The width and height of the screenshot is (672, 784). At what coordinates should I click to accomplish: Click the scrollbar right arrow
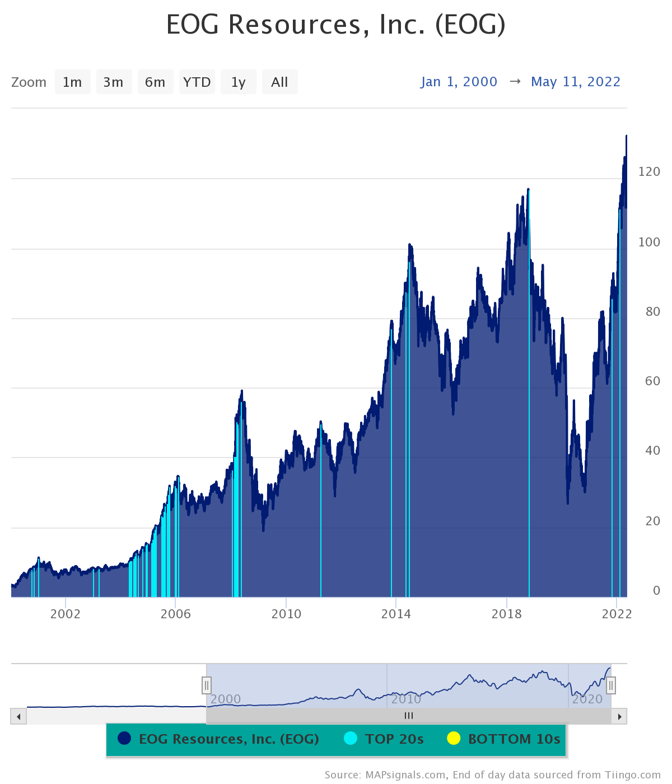(x=619, y=716)
